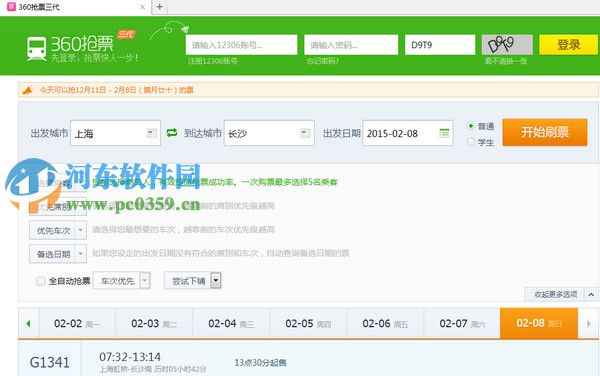Open the 忘记密码? link
600x376 pixels.
pyautogui.click(x=323, y=61)
